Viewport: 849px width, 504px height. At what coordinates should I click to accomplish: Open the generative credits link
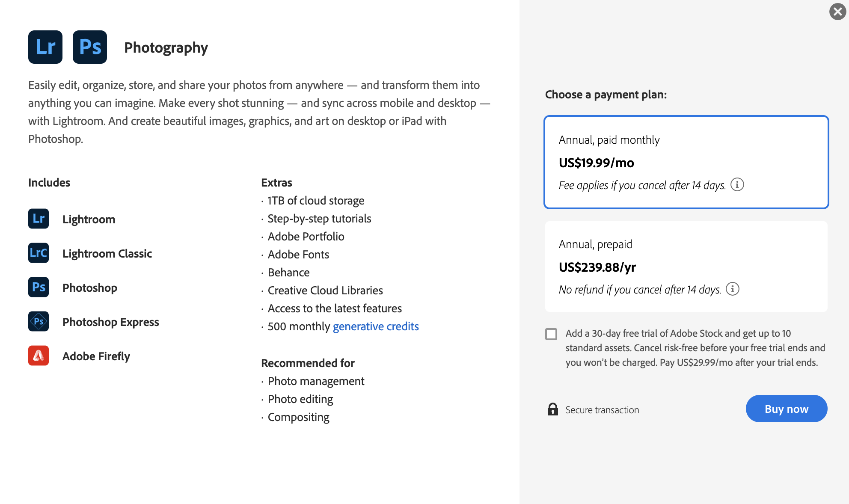pyautogui.click(x=375, y=326)
